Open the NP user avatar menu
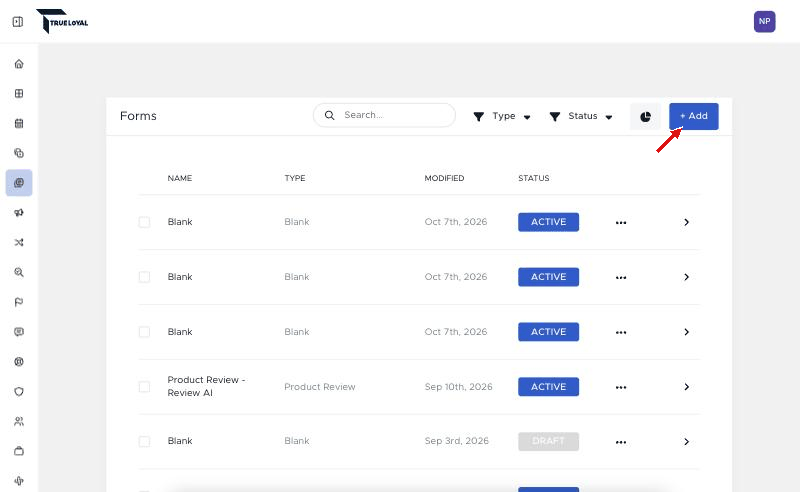This screenshot has width=800, height=492. (x=764, y=21)
